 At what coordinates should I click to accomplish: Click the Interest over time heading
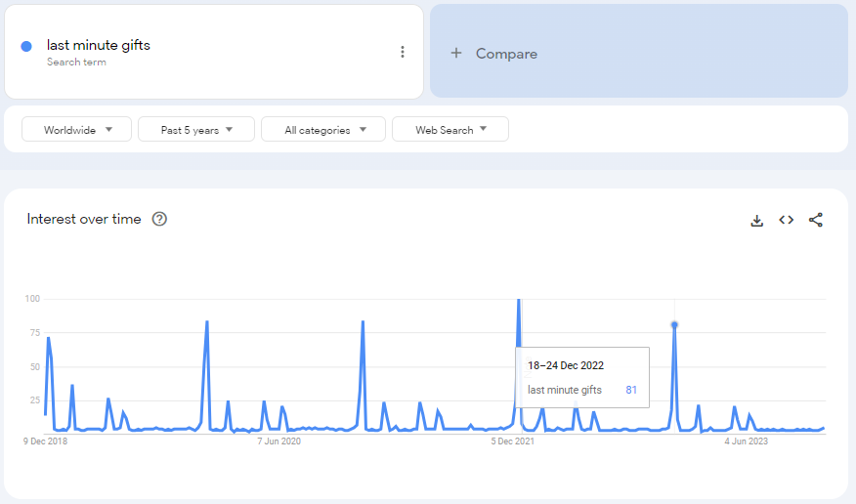tap(84, 219)
